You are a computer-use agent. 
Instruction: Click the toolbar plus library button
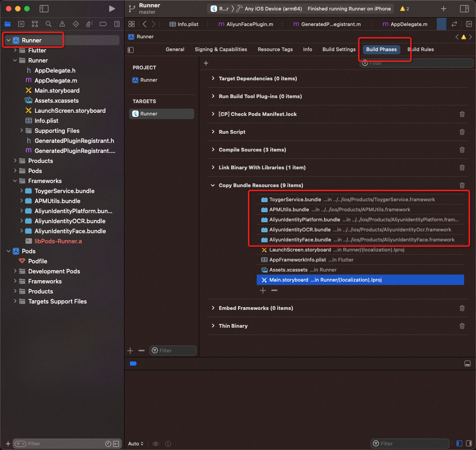point(444,9)
